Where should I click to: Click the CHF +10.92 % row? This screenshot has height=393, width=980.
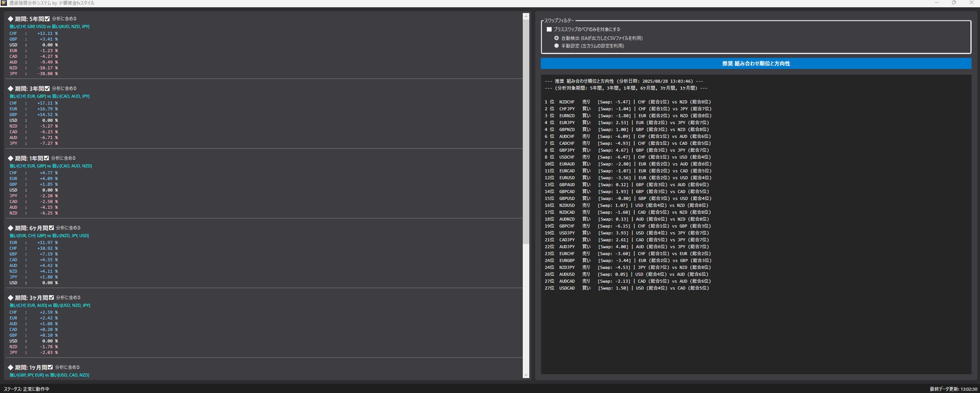coord(34,248)
